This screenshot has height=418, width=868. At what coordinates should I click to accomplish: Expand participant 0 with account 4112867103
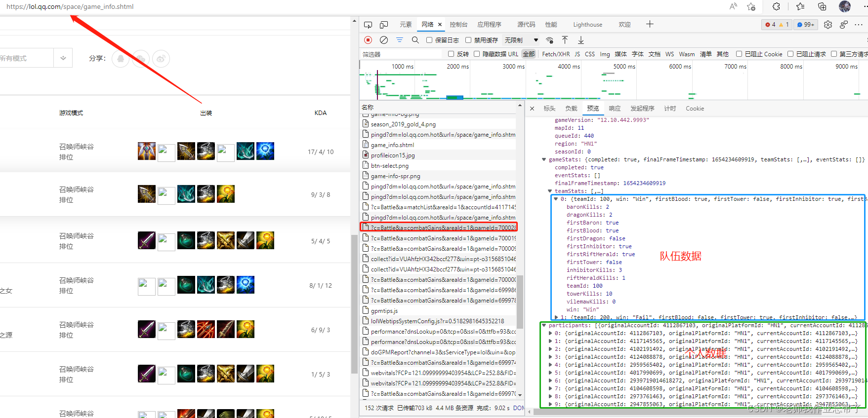click(x=550, y=333)
